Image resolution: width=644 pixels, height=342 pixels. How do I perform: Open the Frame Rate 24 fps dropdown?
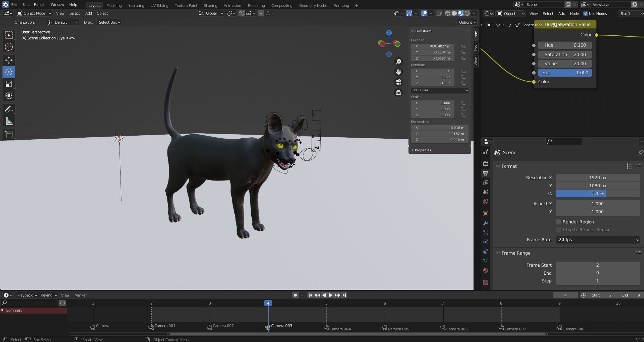click(598, 240)
